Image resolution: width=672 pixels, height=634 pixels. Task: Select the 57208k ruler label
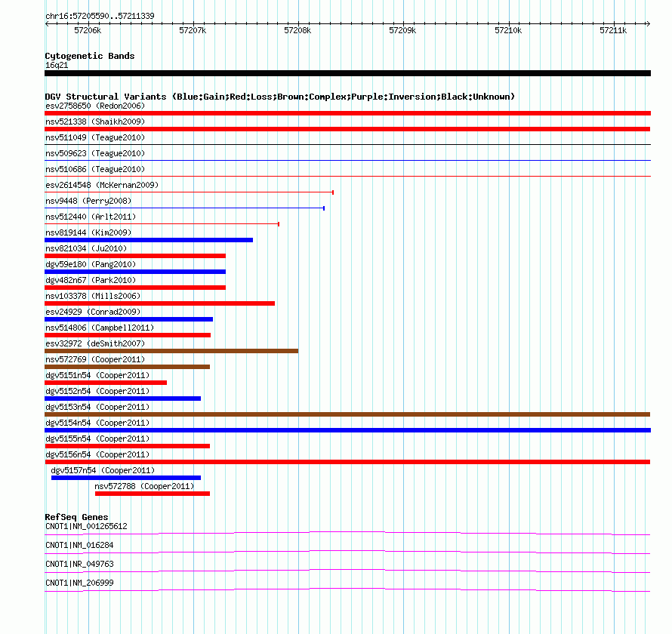[297, 30]
